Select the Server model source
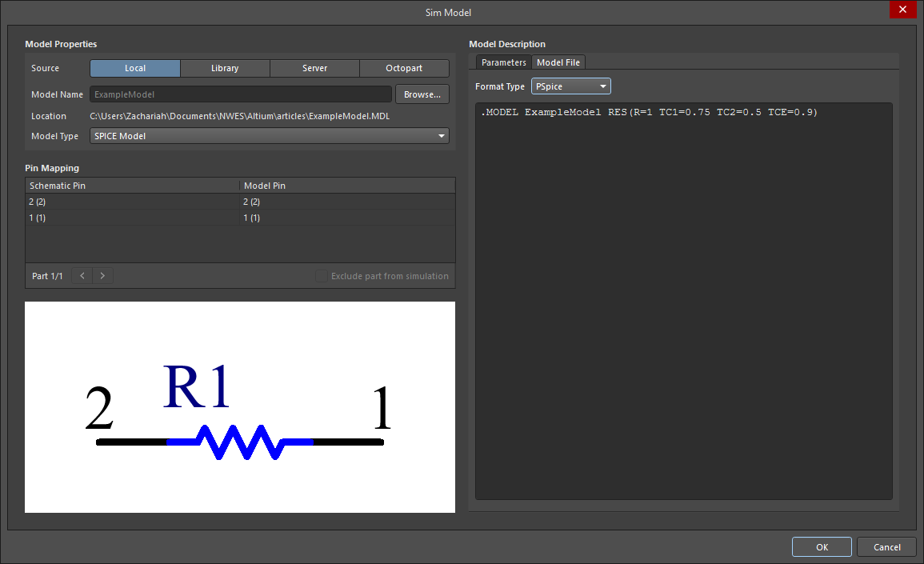924x564 pixels. (x=314, y=68)
